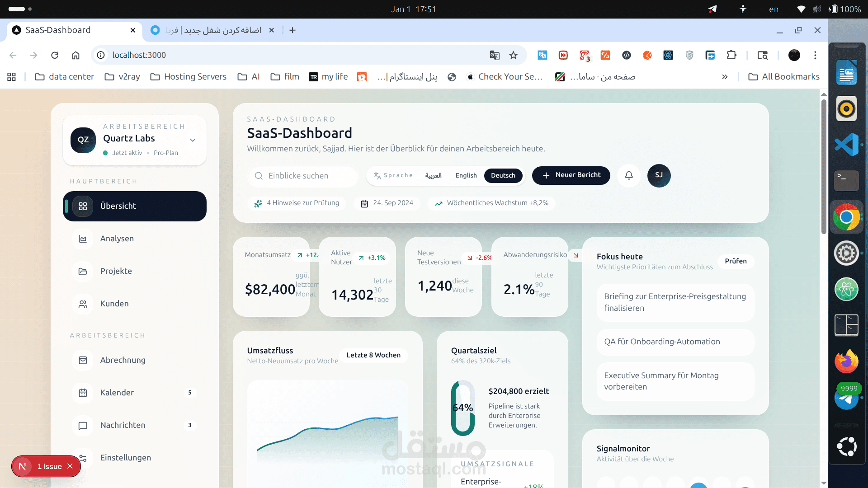Click Google Translate icon in address bar

pyautogui.click(x=494, y=55)
